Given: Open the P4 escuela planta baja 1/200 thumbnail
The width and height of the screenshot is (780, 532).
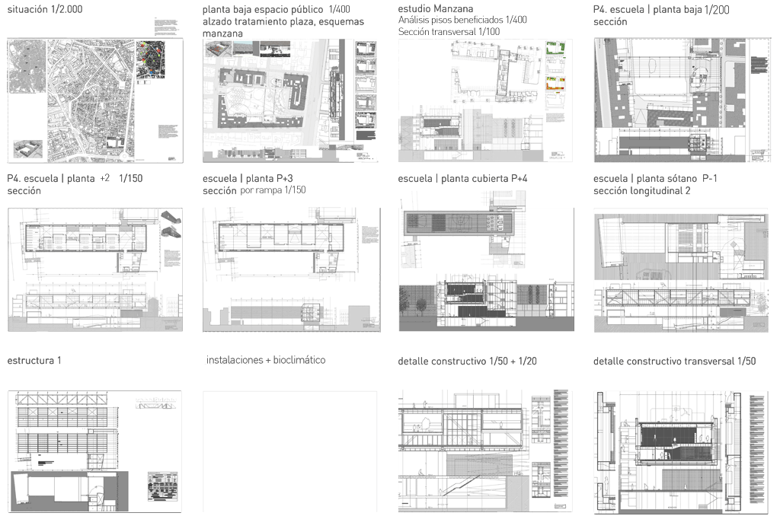Looking at the screenshot, I should pyautogui.click(x=680, y=100).
